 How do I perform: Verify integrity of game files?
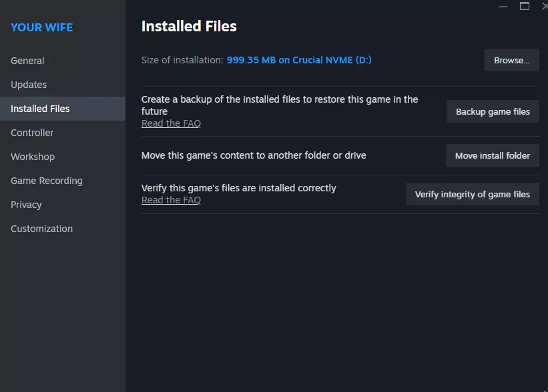click(x=472, y=194)
